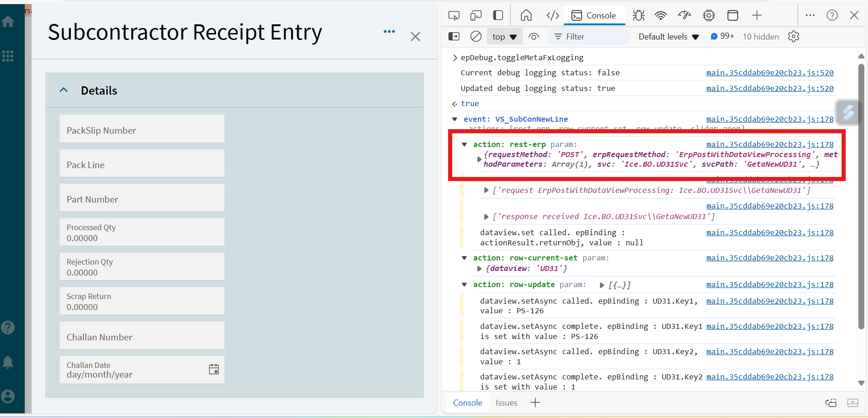The image size is (868, 418).
Task: Click the PackSlip Number field
Action: coord(142,129)
